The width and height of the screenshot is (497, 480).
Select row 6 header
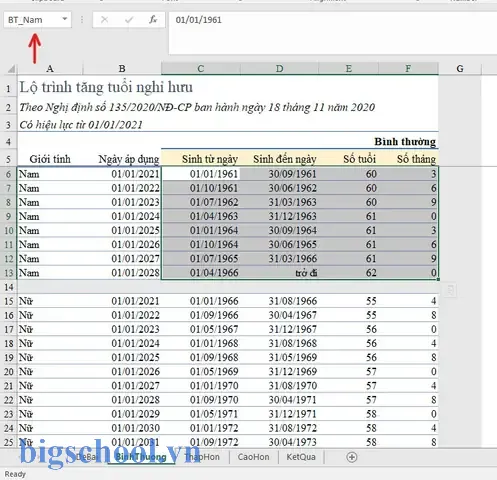tap(8, 174)
